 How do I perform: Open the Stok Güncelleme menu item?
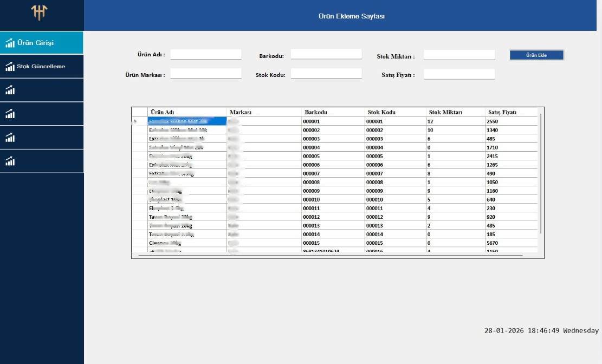(42, 67)
